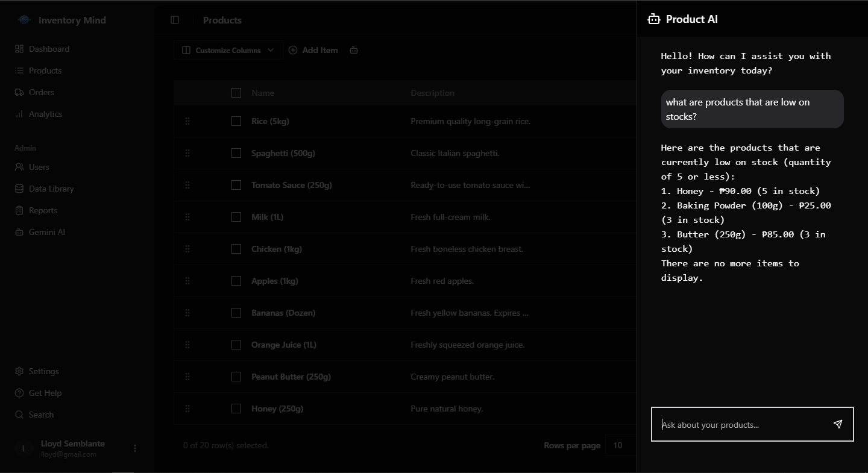
Task: Open the Customize Columns dropdown
Action: click(228, 50)
